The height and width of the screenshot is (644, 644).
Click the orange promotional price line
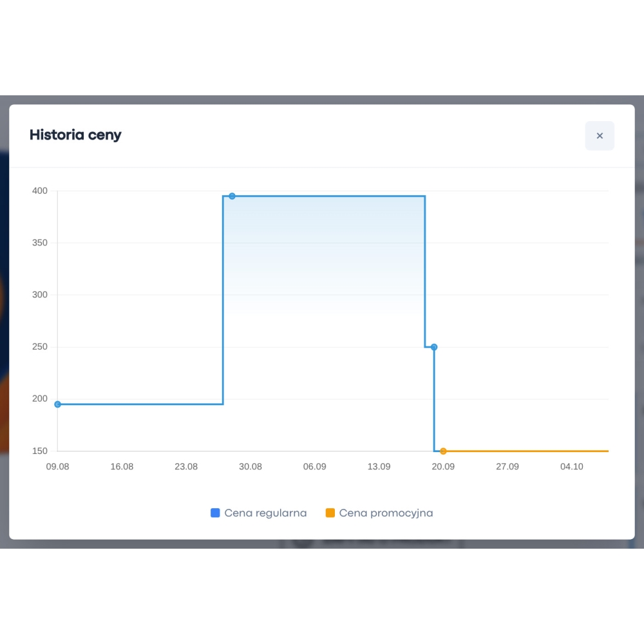click(x=526, y=451)
